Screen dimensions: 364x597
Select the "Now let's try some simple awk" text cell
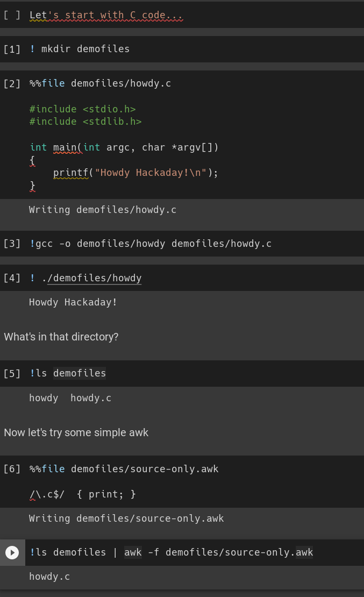coord(76,432)
